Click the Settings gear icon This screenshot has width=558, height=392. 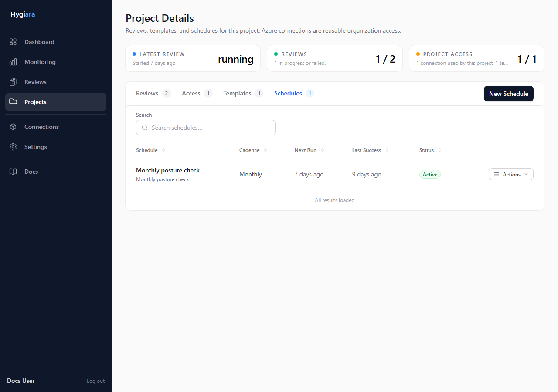tap(13, 147)
